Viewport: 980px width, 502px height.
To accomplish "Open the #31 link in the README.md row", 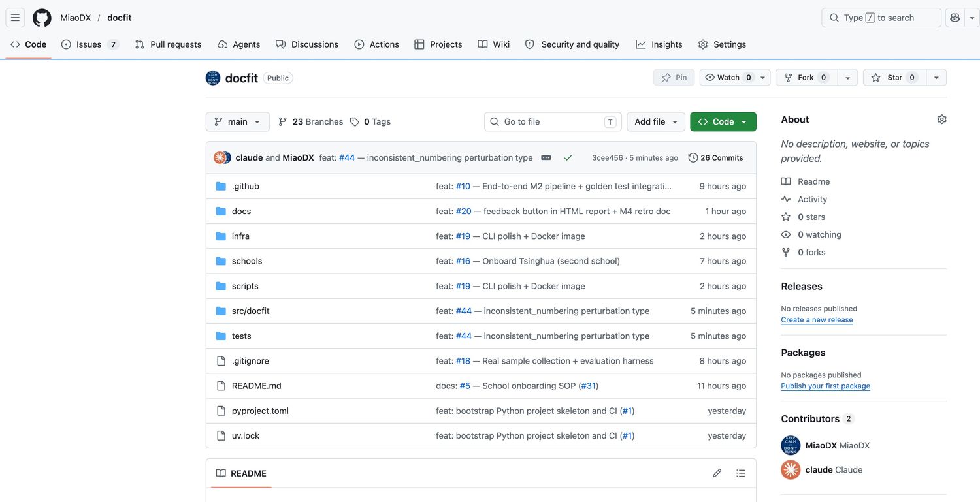I will 589,386.
